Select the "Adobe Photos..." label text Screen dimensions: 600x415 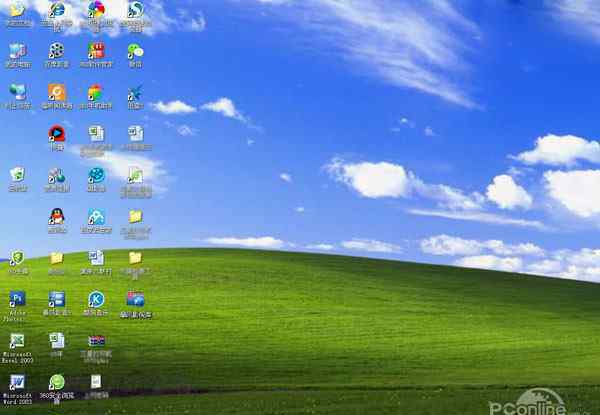coord(15,316)
